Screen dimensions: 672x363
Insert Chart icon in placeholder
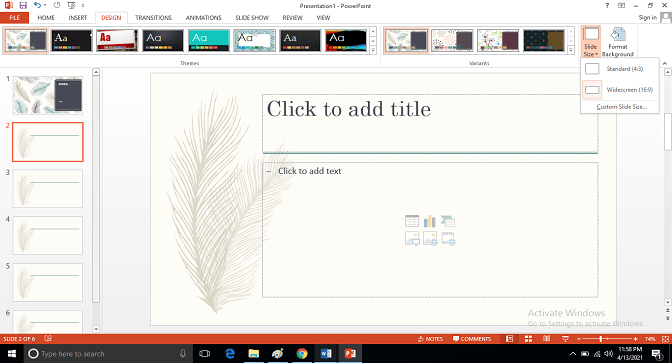point(430,222)
